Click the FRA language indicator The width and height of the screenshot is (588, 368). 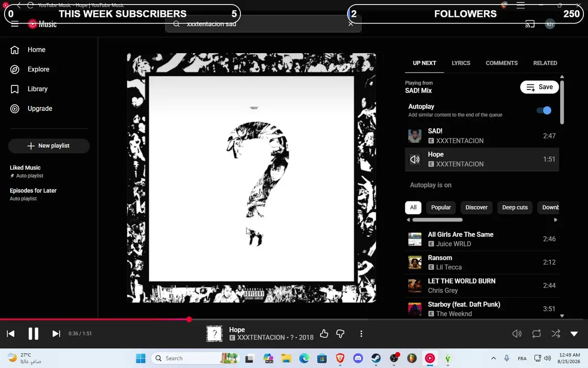tap(522, 359)
